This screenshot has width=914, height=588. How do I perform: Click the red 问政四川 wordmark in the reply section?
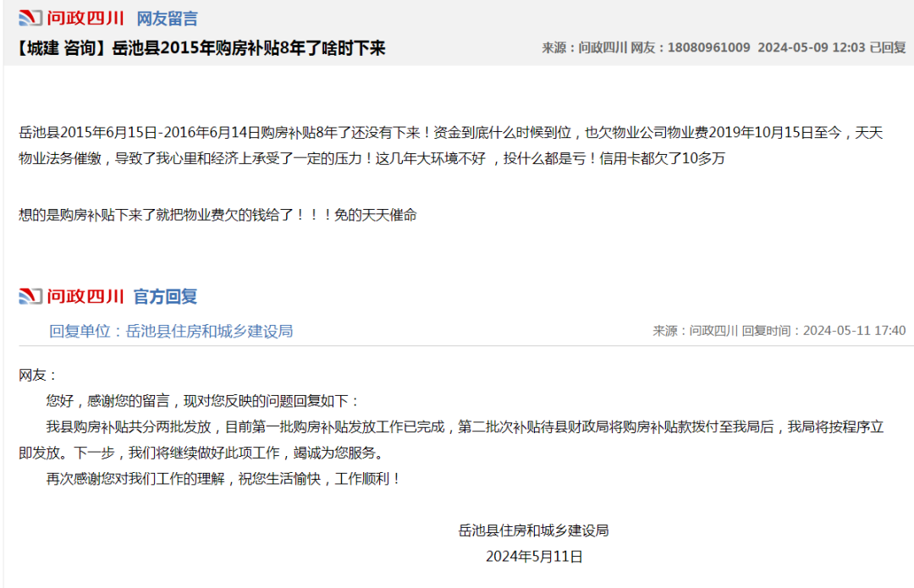pyautogui.click(x=85, y=296)
